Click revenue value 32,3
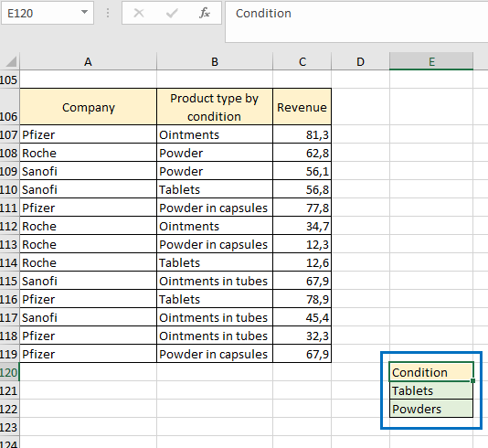Viewport: 488px width, 448px height. [x=302, y=336]
